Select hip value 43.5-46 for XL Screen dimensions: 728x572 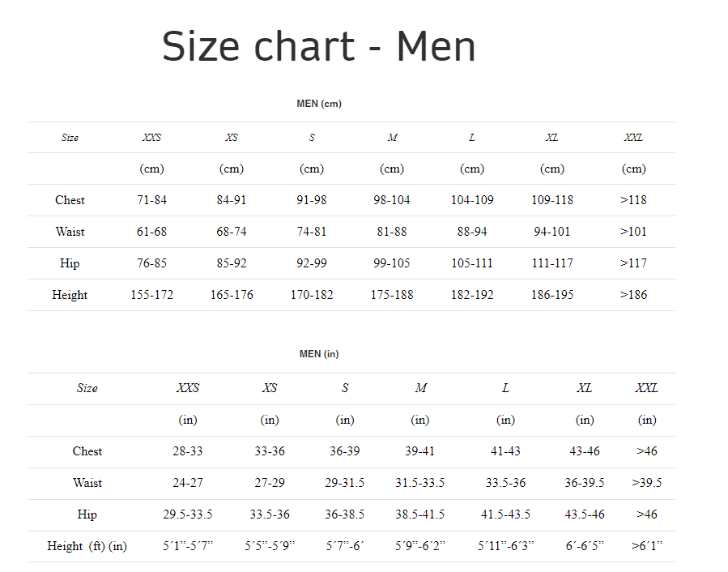585,514
